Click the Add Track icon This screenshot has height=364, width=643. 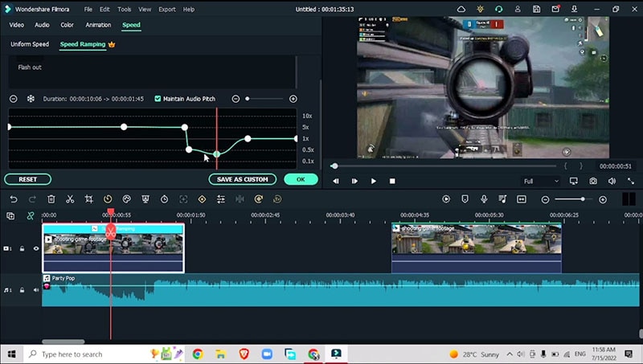pos(10,215)
